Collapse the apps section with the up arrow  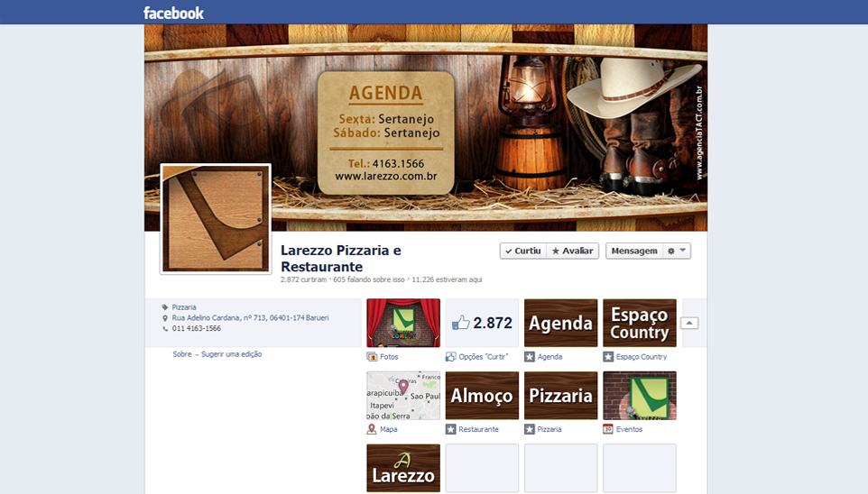point(689,323)
